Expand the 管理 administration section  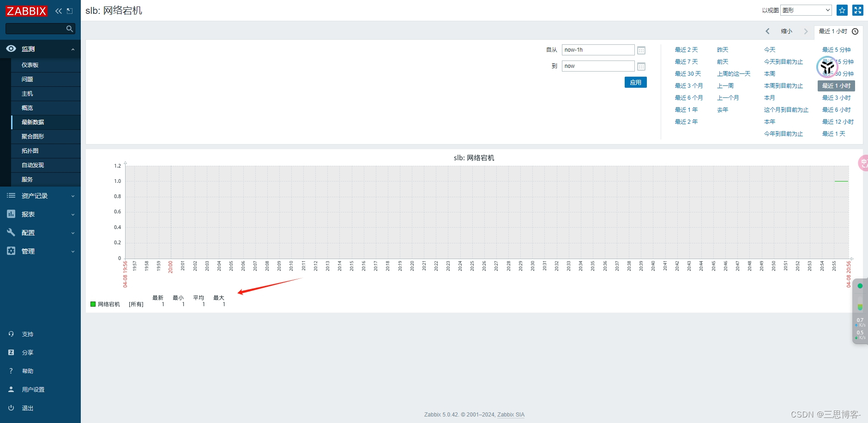click(x=40, y=251)
